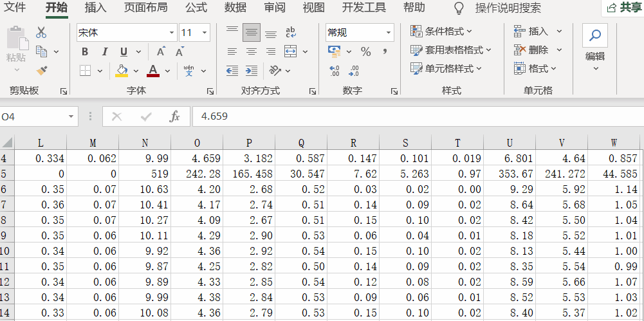
Task: Click the Cut scissors icon
Action: pos(41,32)
